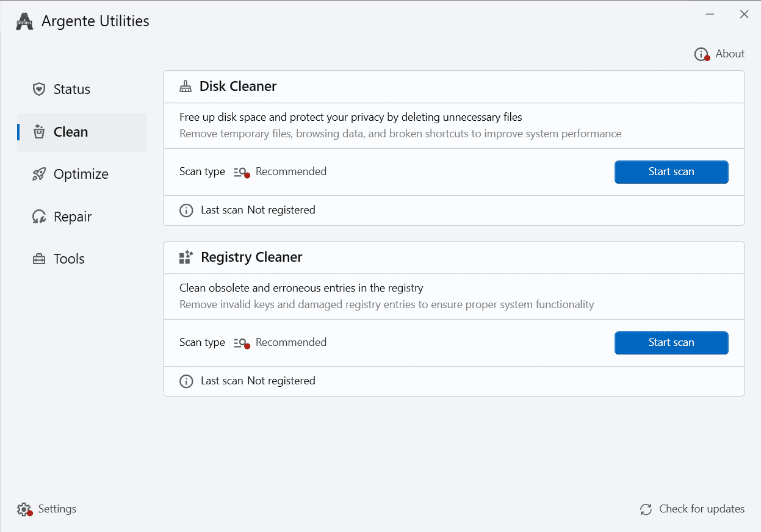
Task: Open the About info icon
Action: pos(701,54)
